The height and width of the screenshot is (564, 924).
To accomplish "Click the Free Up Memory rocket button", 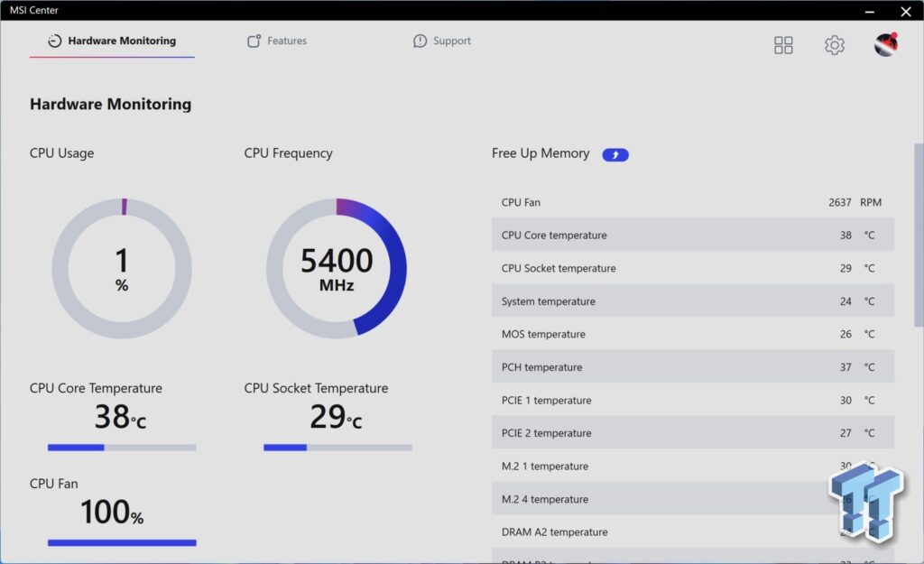I will (615, 154).
